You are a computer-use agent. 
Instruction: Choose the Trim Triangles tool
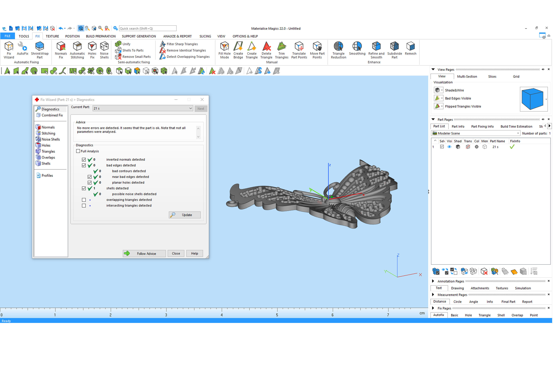[x=282, y=50]
